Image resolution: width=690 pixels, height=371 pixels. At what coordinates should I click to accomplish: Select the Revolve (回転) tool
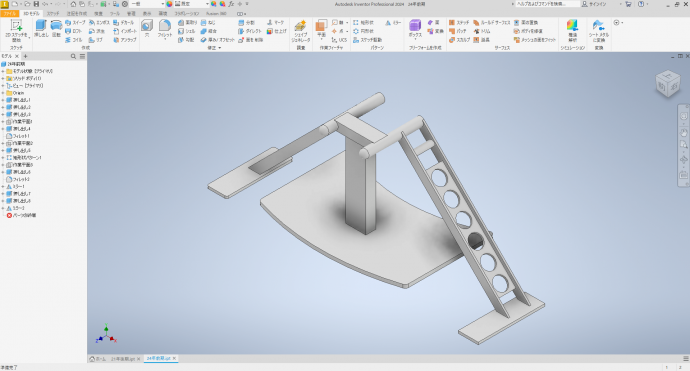tap(56, 29)
